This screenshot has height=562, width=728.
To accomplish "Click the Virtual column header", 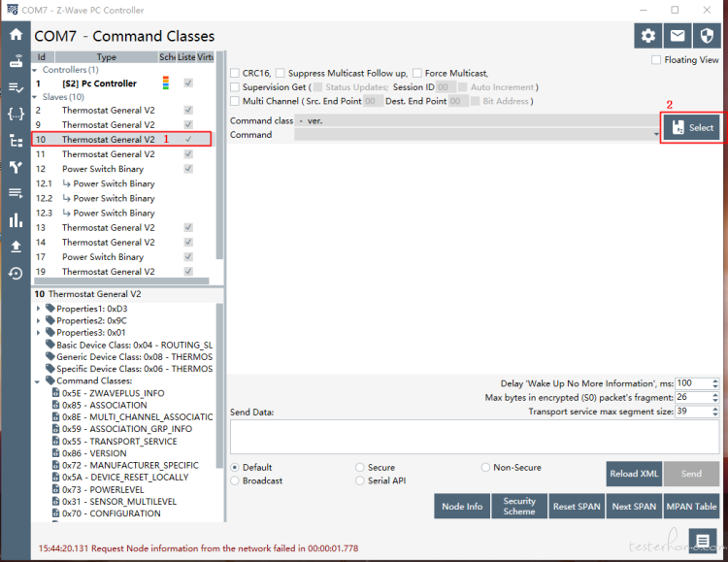I will coord(205,56).
